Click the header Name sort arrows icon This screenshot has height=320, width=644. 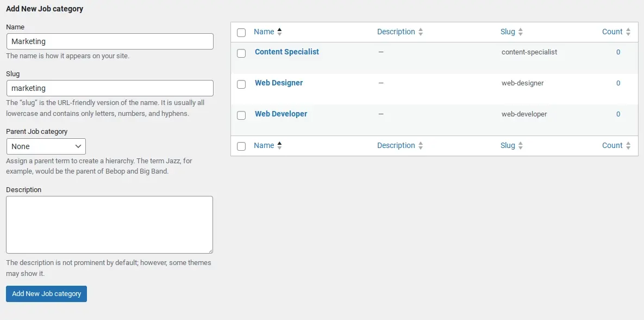[x=280, y=32]
